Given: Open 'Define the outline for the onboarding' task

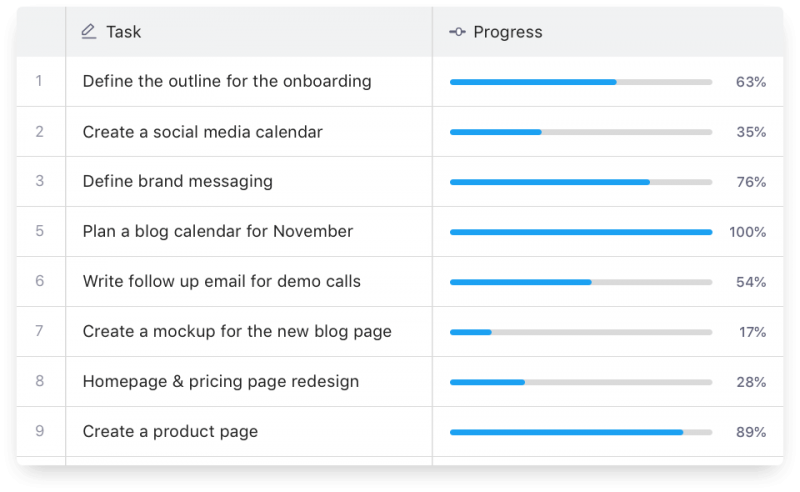Looking at the screenshot, I should click(227, 82).
